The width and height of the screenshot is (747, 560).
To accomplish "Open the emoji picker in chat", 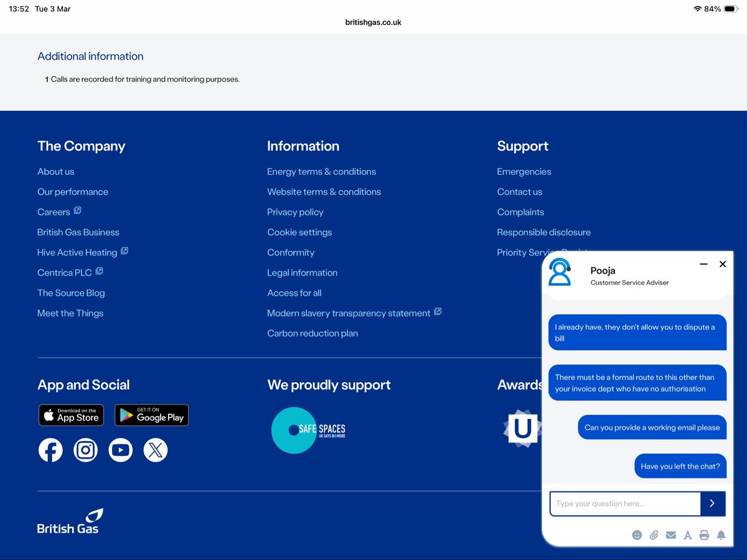I will point(637,534).
